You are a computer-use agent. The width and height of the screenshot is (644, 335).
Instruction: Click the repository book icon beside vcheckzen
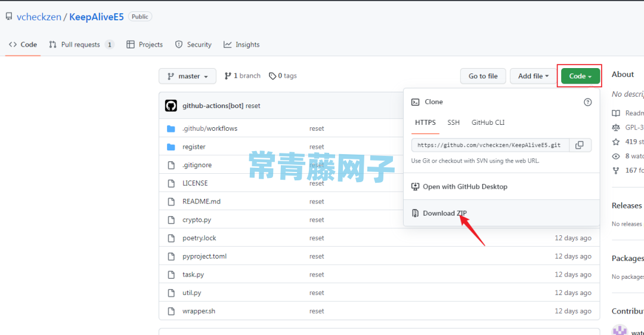click(x=8, y=17)
